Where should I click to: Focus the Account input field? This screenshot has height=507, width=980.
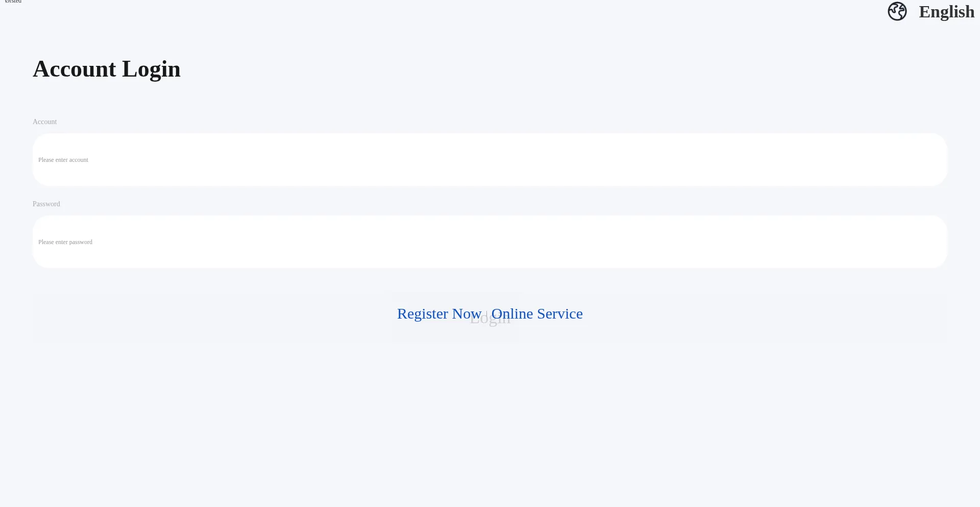pos(490,160)
